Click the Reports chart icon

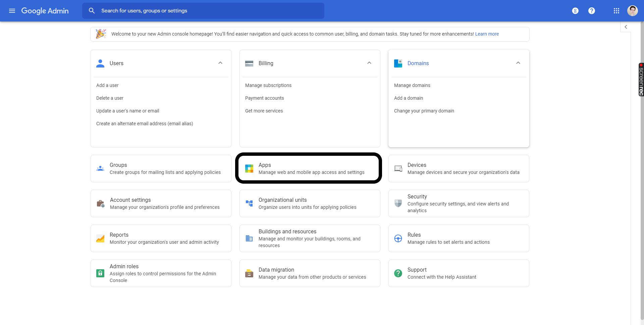click(100, 238)
